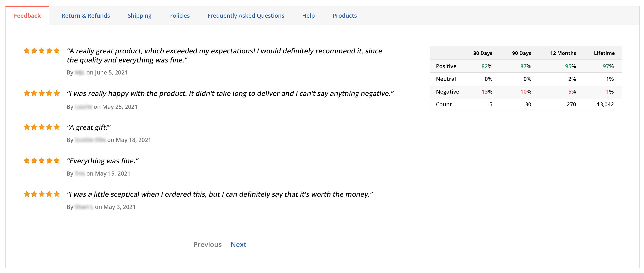Open the Feedback tab
The width and height of the screenshot is (644, 273).
click(27, 16)
